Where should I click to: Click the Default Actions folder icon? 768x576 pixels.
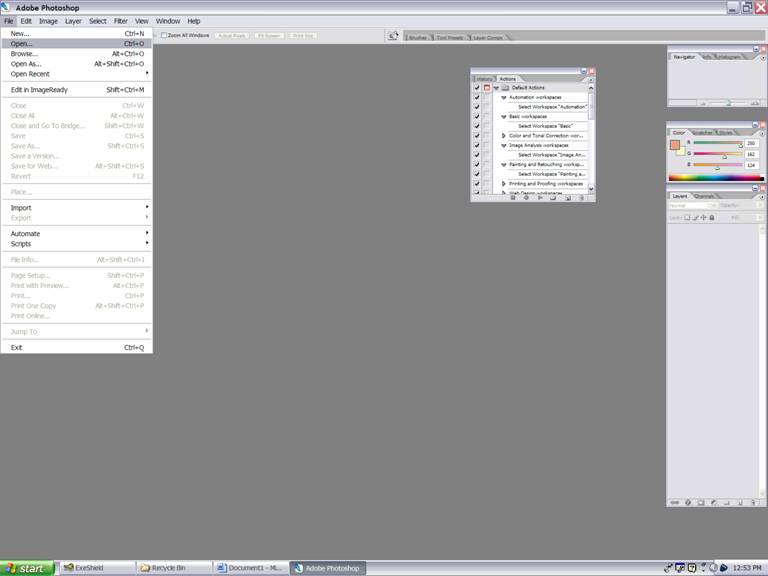pyautogui.click(x=506, y=88)
